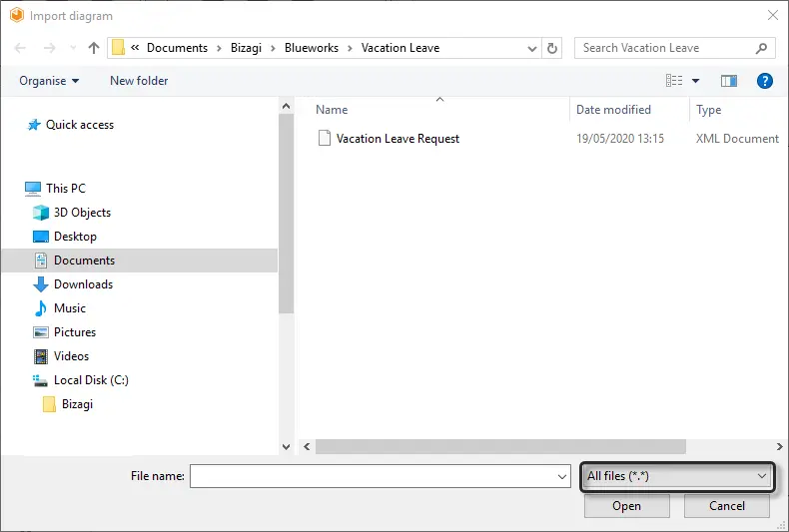Select Vacation Leave in the address breadcrumb
This screenshot has height=532, width=789.
click(x=400, y=48)
